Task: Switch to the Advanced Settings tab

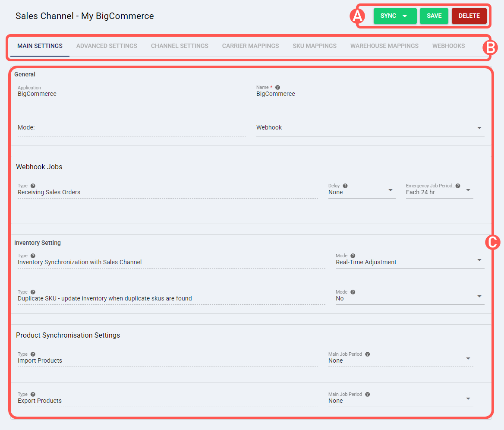Action: click(x=107, y=46)
